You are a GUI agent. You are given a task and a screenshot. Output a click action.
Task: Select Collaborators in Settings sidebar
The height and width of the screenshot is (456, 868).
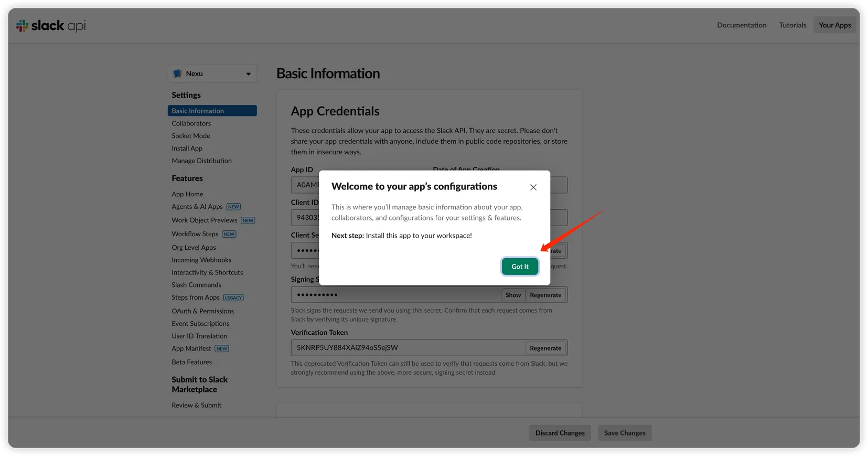(191, 123)
